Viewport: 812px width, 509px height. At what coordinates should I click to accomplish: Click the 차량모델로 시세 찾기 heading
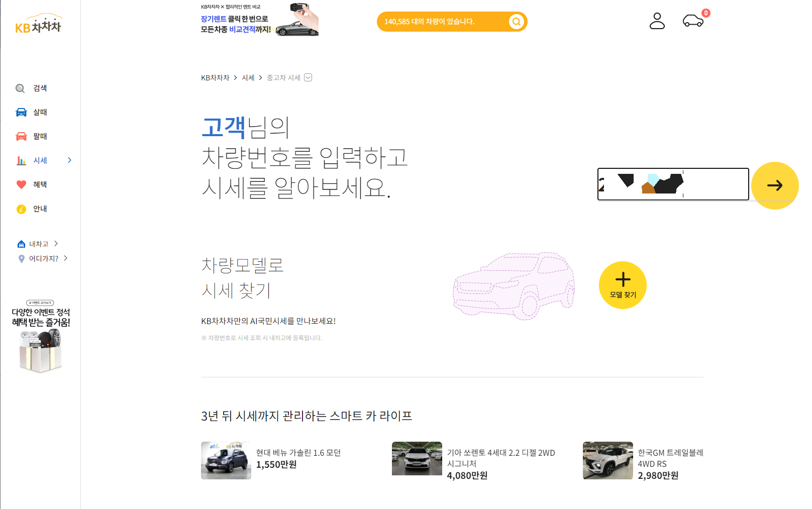pos(242,278)
